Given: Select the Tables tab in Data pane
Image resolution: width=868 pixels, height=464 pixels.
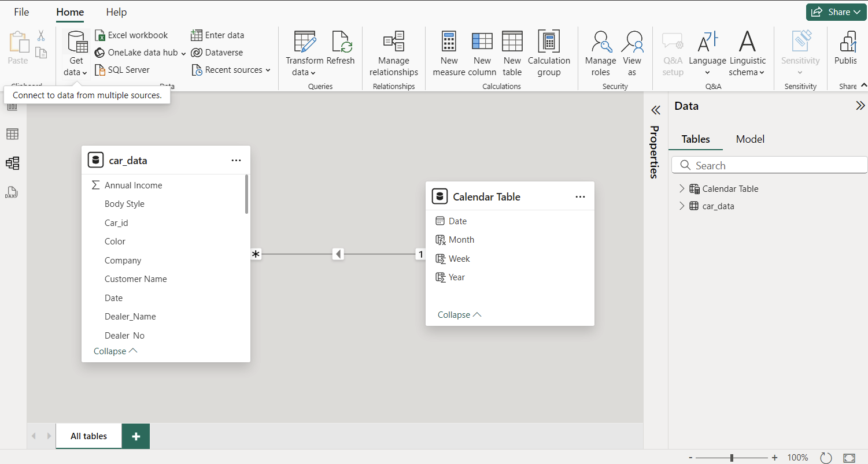Looking at the screenshot, I should coord(696,139).
